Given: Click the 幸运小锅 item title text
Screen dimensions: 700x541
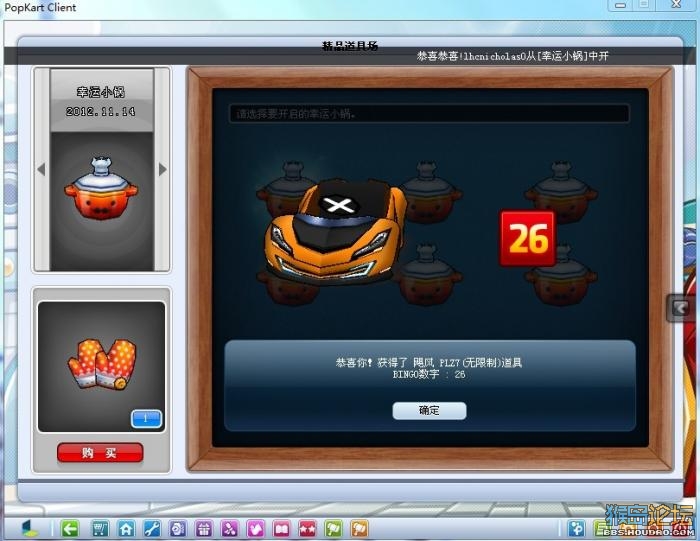Looking at the screenshot, I should click(101, 92).
